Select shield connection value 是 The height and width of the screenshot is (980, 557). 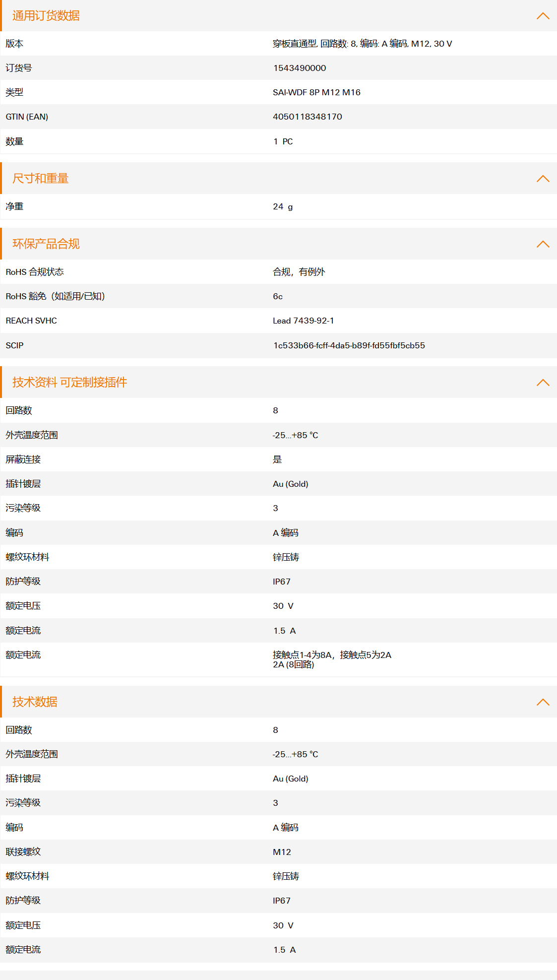point(277,459)
